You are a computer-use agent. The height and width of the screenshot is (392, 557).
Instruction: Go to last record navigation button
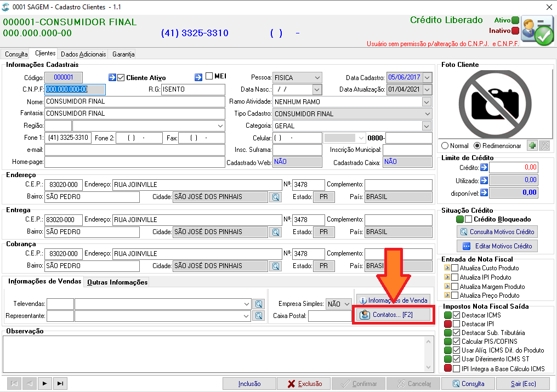60,383
